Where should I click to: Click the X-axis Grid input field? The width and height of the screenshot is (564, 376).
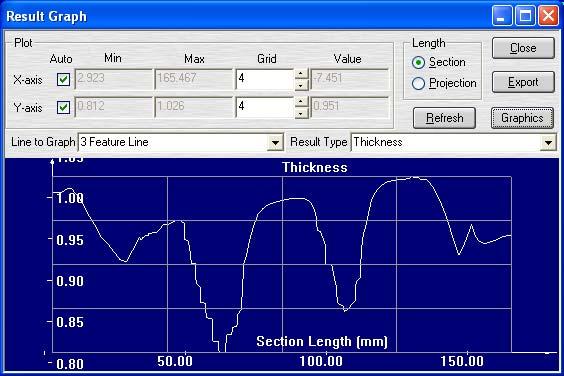coord(265,79)
